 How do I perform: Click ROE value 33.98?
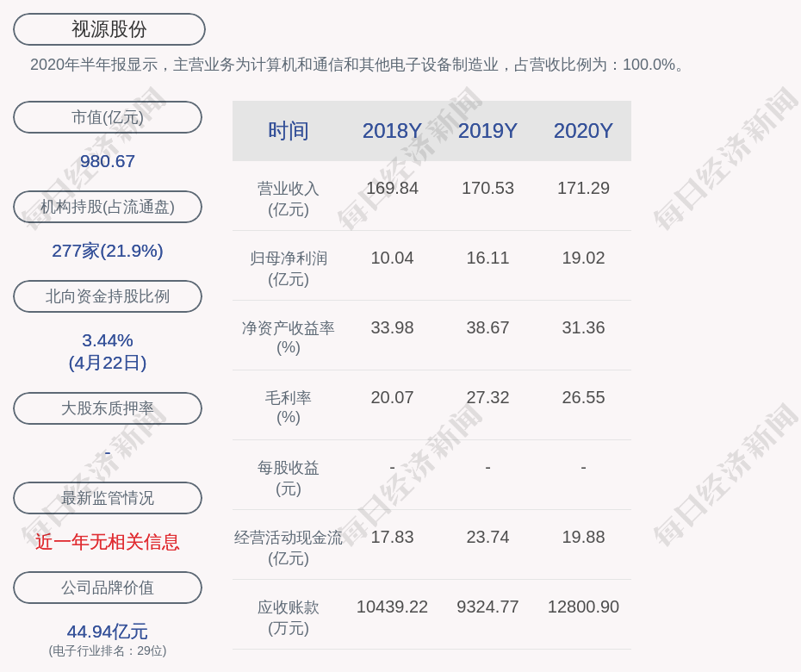point(393,327)
